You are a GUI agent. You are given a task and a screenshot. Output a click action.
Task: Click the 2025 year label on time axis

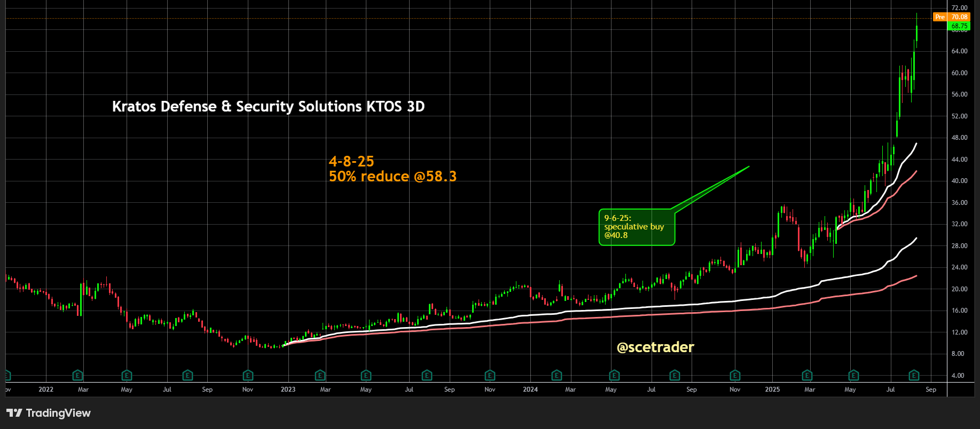772,390
